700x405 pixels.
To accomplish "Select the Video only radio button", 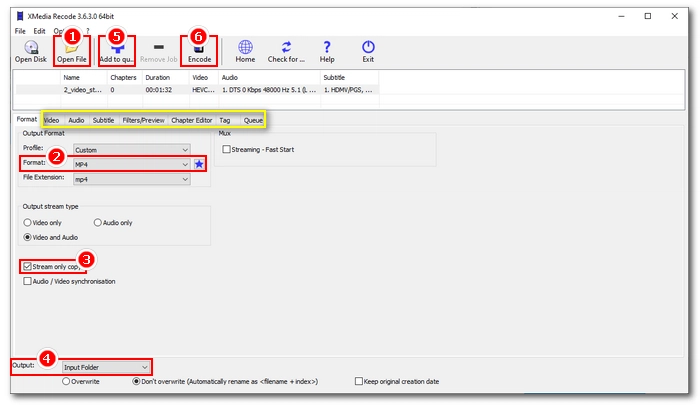I will point(27,222).
